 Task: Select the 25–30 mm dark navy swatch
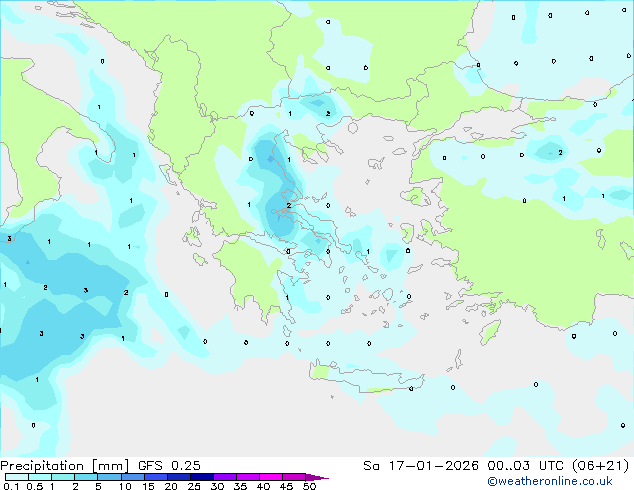(201, 477)
